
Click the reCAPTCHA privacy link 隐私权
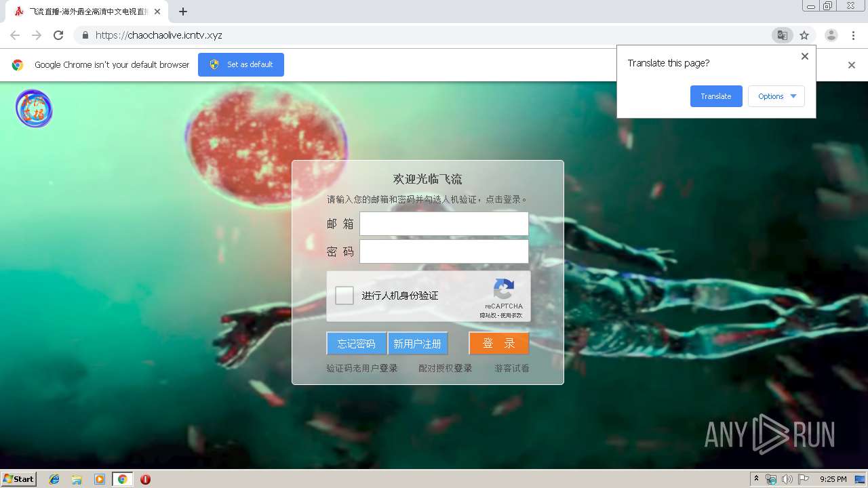[488, 315]
